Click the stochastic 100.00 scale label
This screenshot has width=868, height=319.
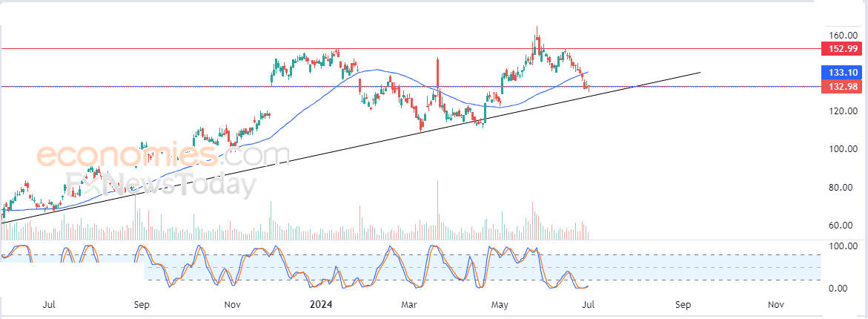(x=844, y=246)
